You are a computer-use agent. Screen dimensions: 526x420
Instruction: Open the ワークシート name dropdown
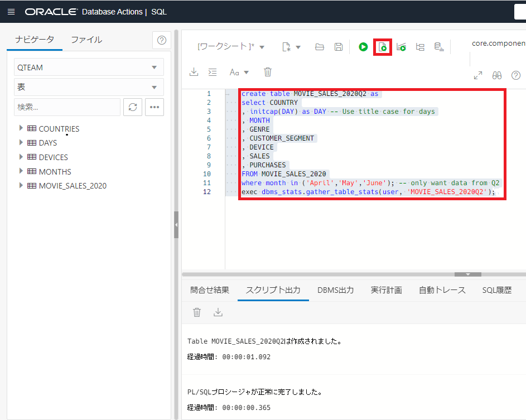(231, 47)
